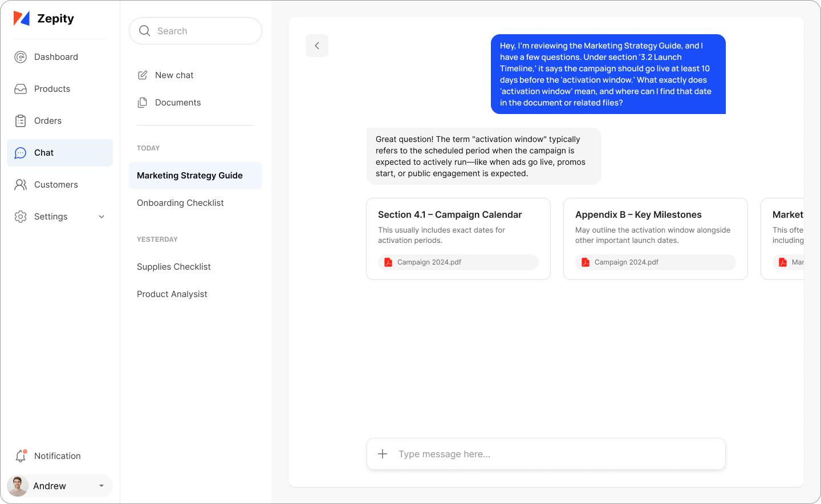
Task: Open the Section 4.1 Campaign Calendar card
Action: point(458,238)
